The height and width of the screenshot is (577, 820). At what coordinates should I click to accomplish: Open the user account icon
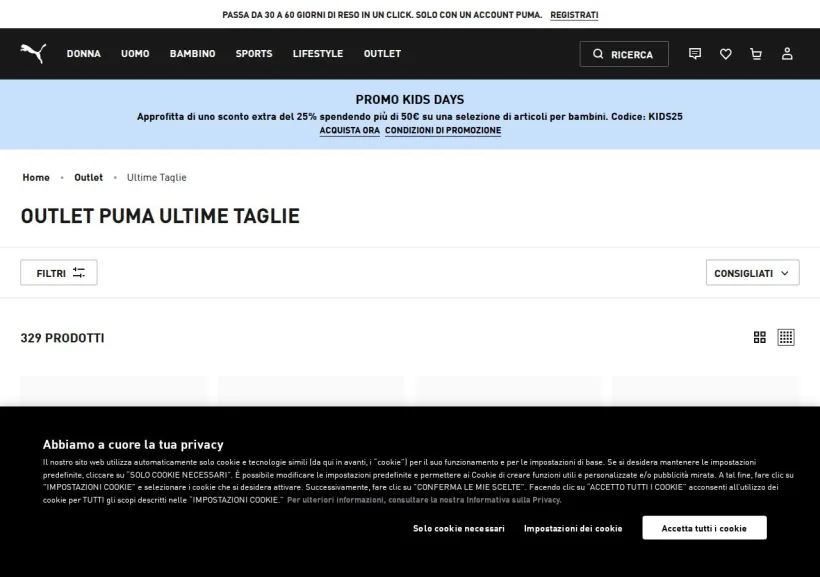pyautogui.click(x=787, y=53)
